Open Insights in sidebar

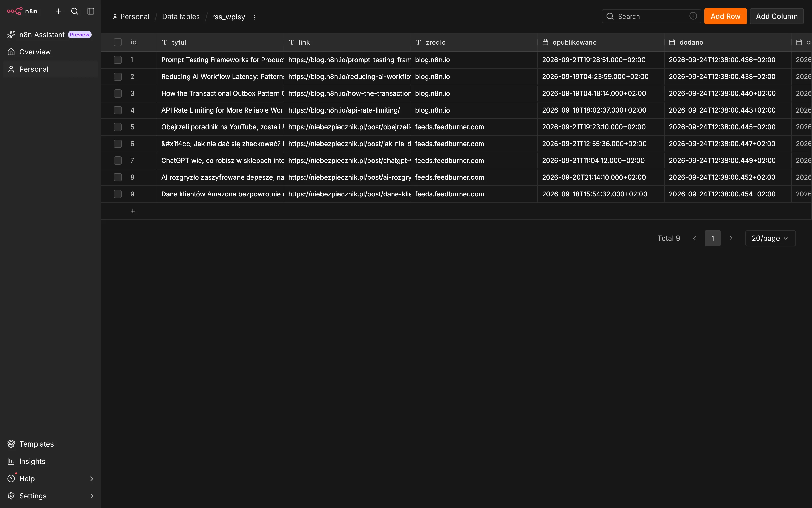[x=51, y=461]
